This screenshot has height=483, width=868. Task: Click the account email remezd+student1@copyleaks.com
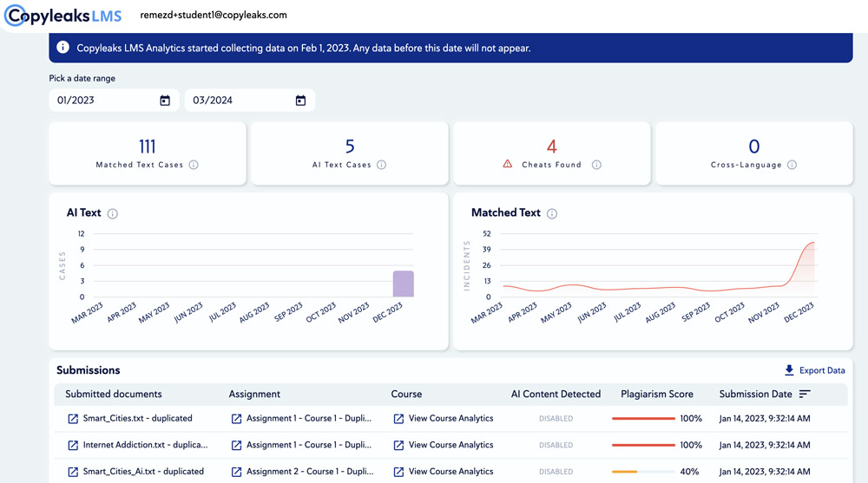tap(214, 15)
